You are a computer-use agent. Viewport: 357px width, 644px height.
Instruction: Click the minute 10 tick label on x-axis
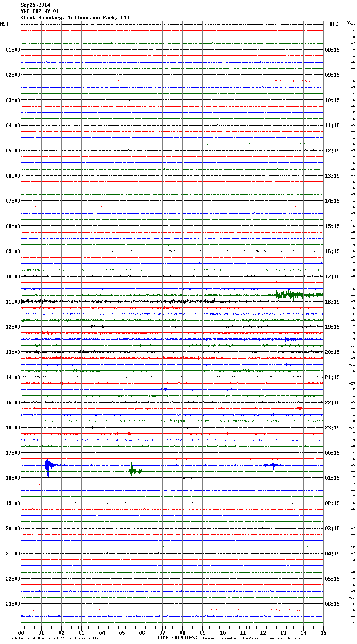coord(223,633)
